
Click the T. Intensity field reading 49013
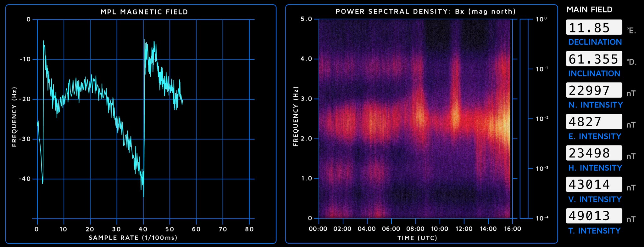pyautogui.click(x=594, y=216)
